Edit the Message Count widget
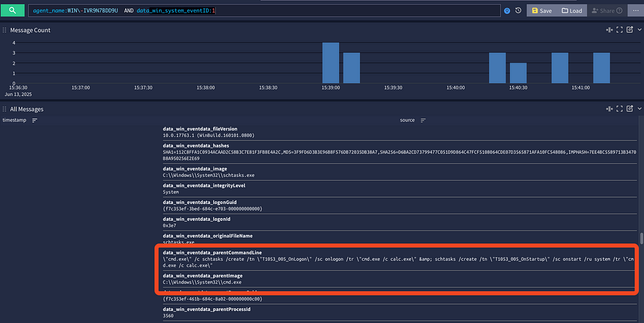 click(630, 30)
